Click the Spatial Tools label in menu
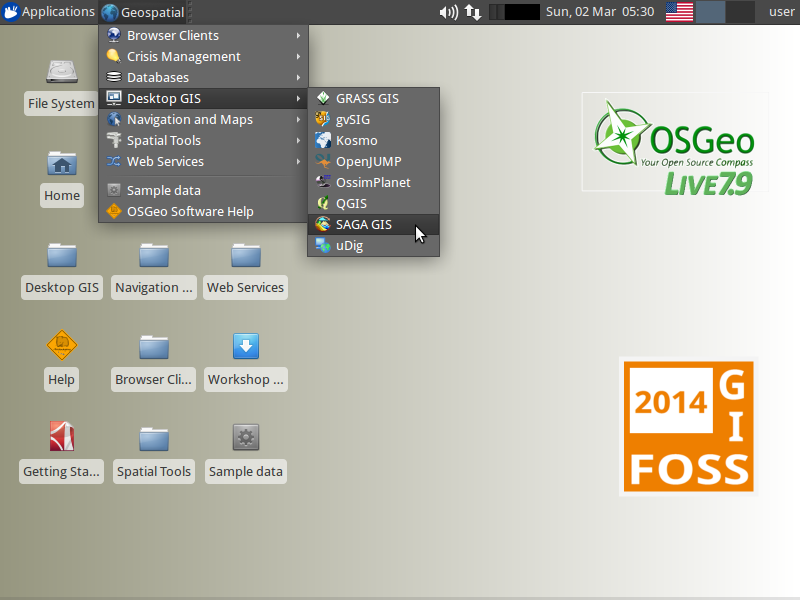The image size is (800, 600). pyautogui.click(x=164, y=140)
